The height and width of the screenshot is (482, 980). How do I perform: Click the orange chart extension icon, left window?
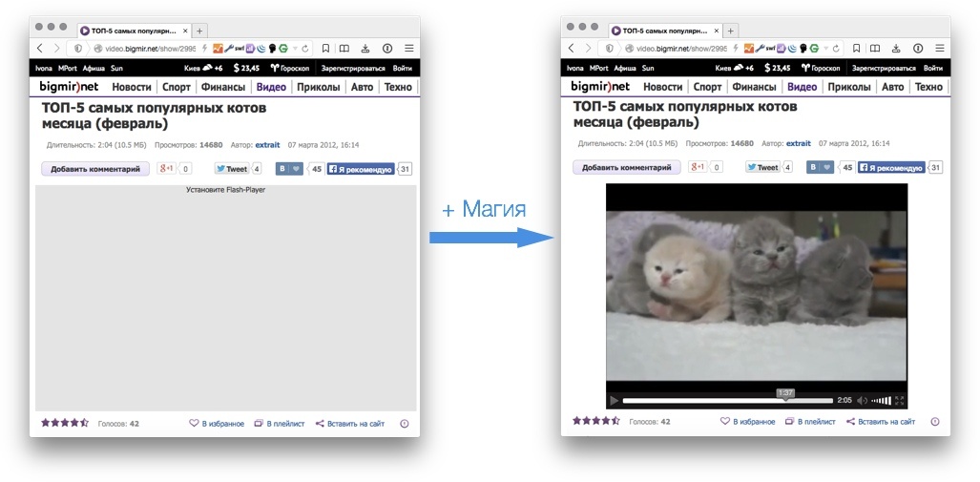click(218, 48)
